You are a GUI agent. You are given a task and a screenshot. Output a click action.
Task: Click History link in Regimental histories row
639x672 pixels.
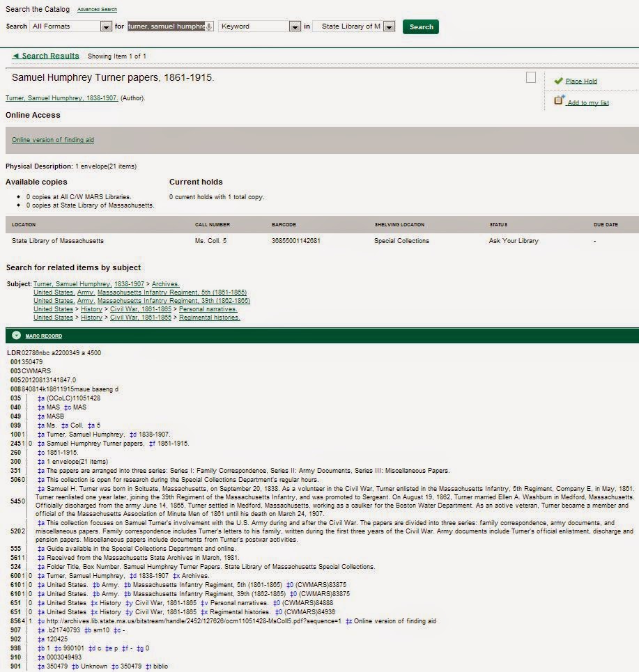click(x=92, y=318)
